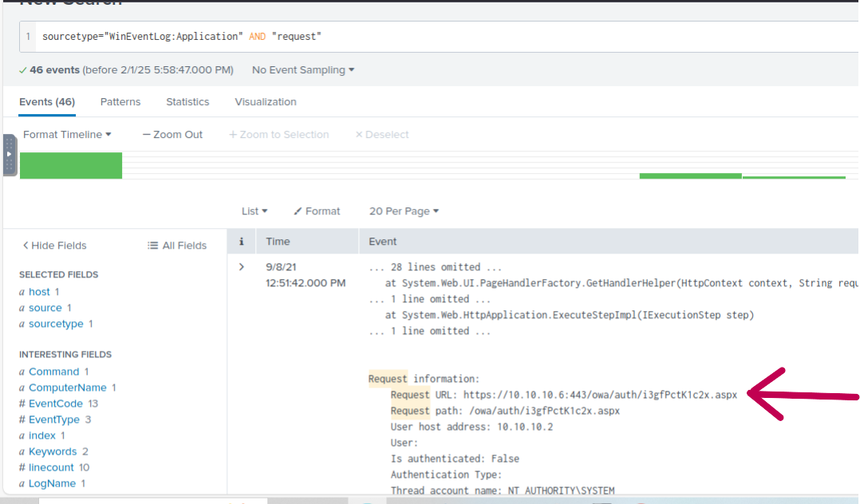Click the AND operator in the search query

pyautogui.click(x=257, y=37)
